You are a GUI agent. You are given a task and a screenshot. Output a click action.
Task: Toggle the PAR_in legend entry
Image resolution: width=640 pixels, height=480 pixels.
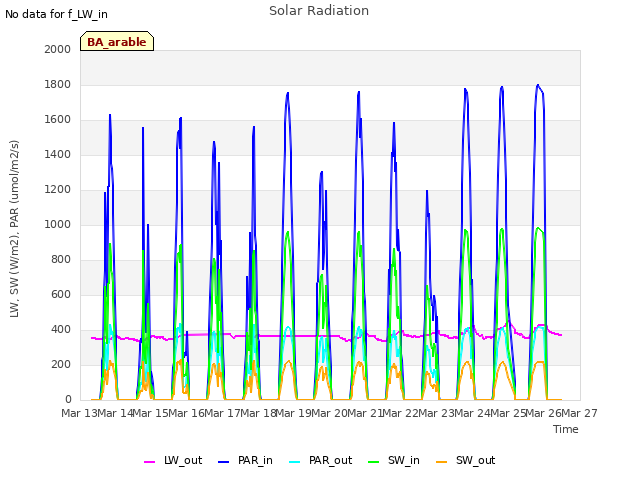coord(245,460)
